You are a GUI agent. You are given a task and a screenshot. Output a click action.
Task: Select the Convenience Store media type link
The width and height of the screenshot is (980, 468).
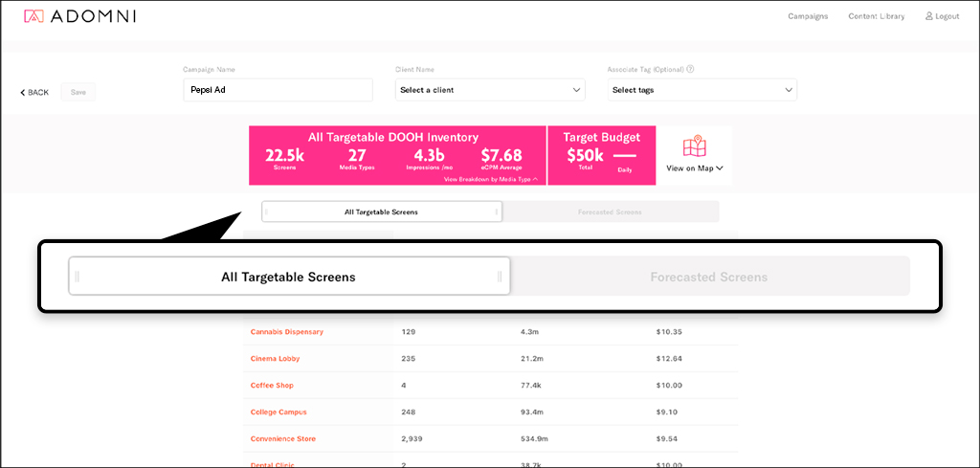[282, 439]
